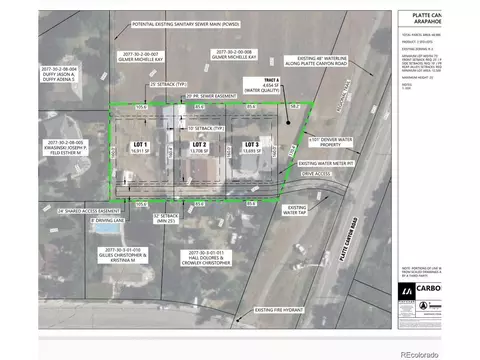Click the 'DUFFY JASON A' parcel label

point(59,74)
